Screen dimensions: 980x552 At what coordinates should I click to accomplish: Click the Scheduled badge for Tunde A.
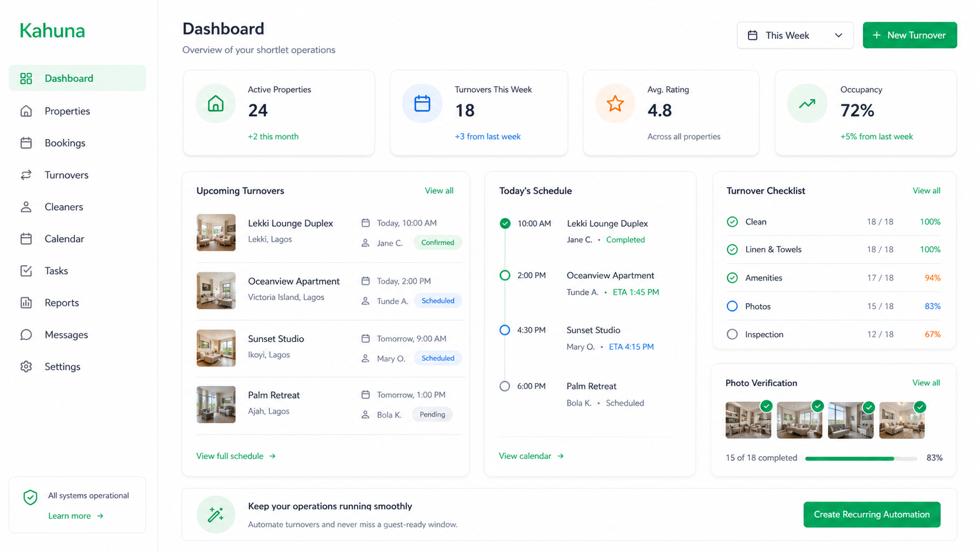coord(438,300)
